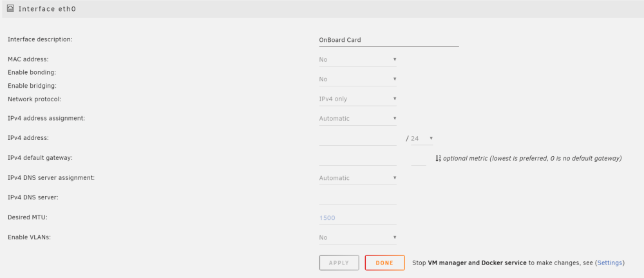This screenshot has height=278, width=644.
Task: Click the interface icon beside Interface eth0
Action: tap(11, 8)
